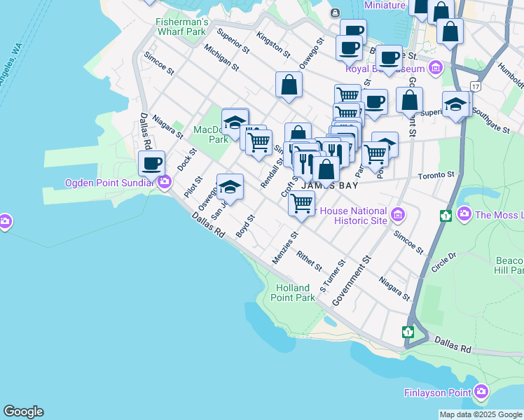Click the ferry terminal icon near Miniature label
This screenshot has height=420, width=524.
pos(335,13)
